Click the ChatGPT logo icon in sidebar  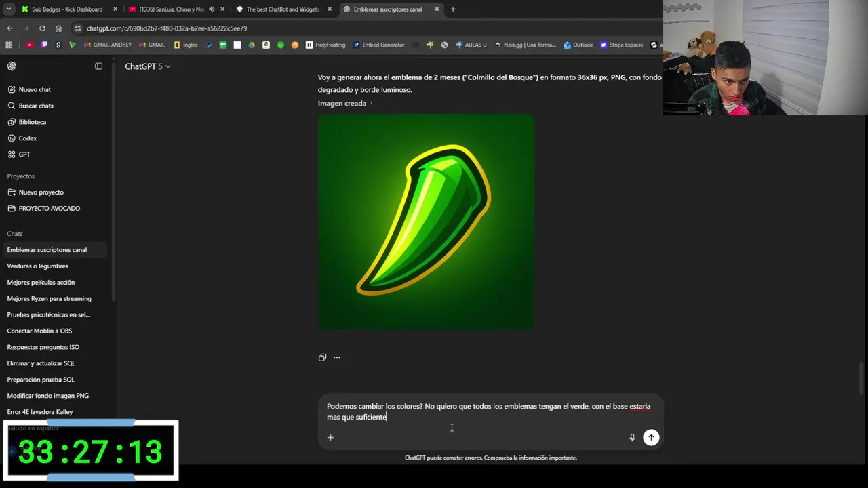pyautogui.click(x=12, y=66)
